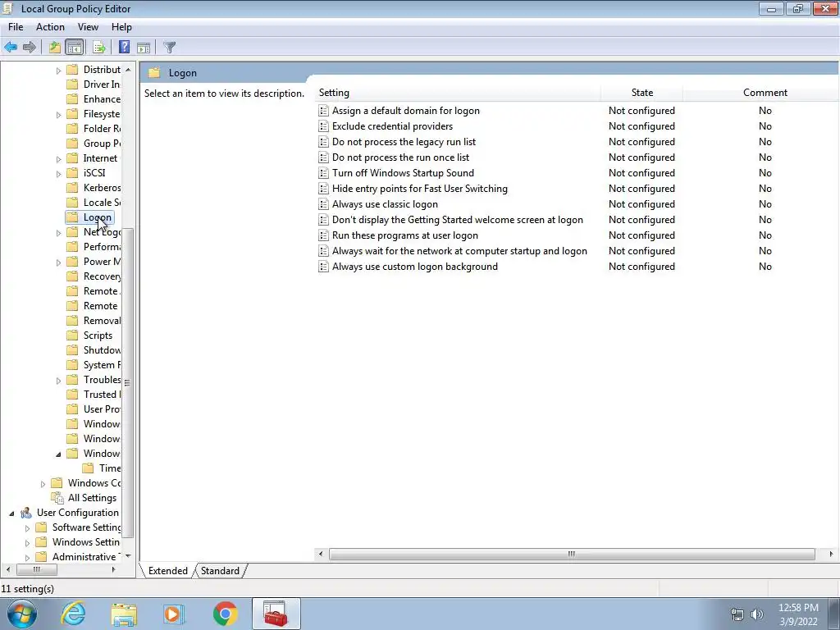Open the Action menu
The image size is (840, 630).
coord(50,27)
